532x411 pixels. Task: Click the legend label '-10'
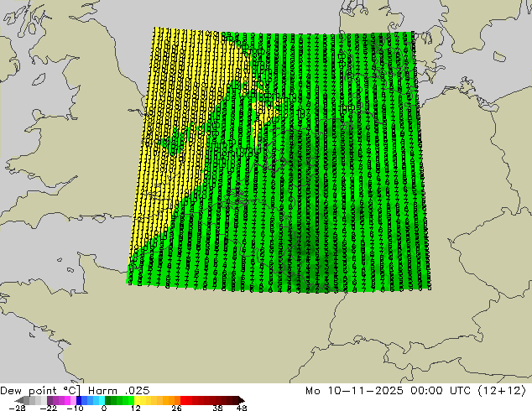(x=75, y=408)
